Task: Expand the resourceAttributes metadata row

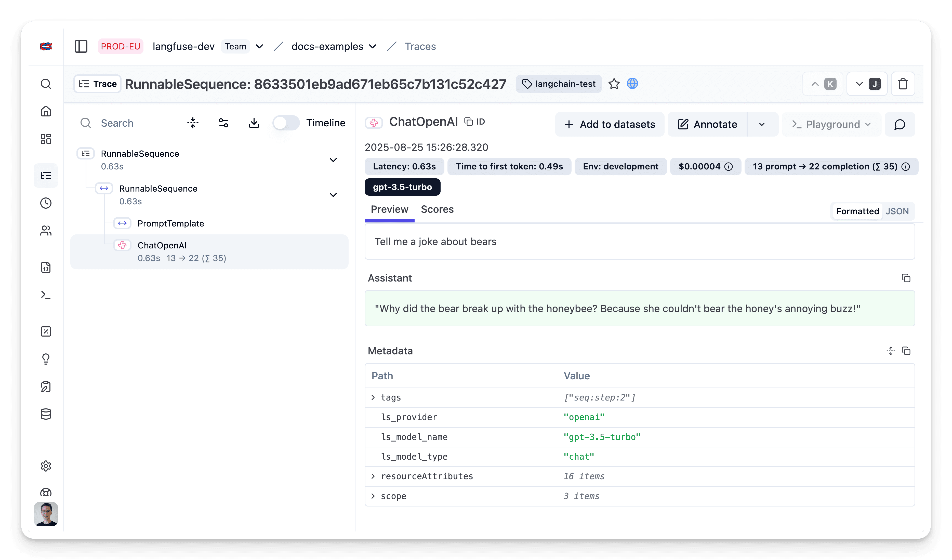Action: (373, 476)
